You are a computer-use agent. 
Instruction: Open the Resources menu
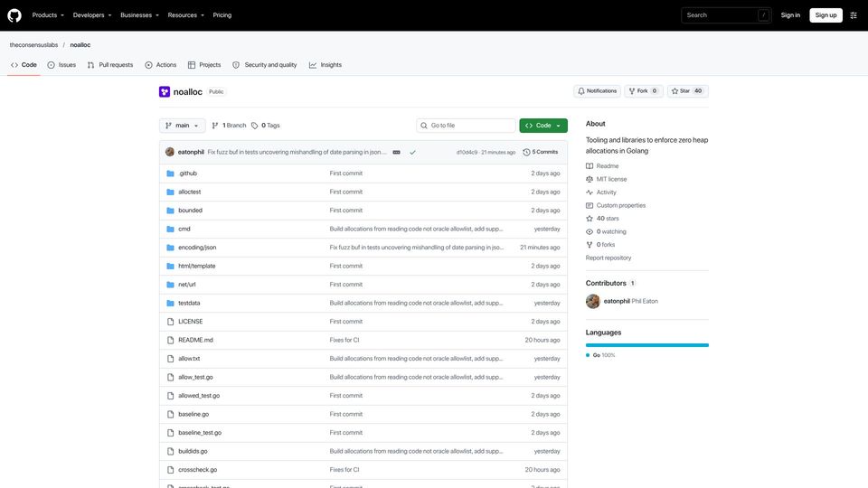click(x=185, y=15)
